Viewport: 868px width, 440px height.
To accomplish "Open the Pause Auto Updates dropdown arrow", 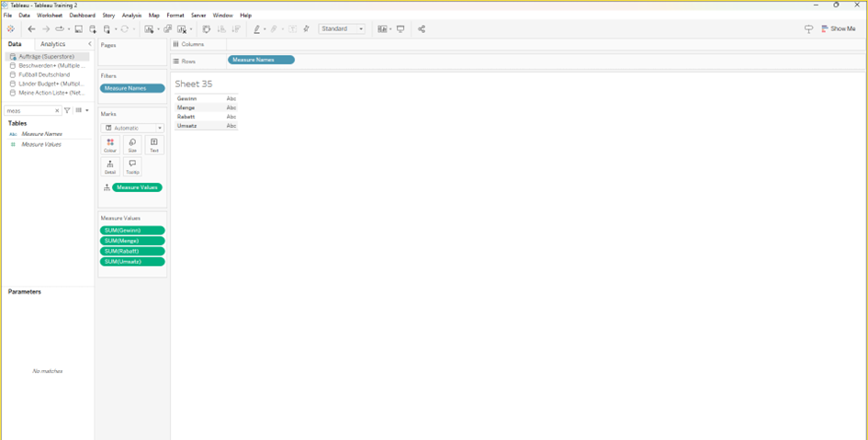I will pyautogui.click(x=116, y=28).
